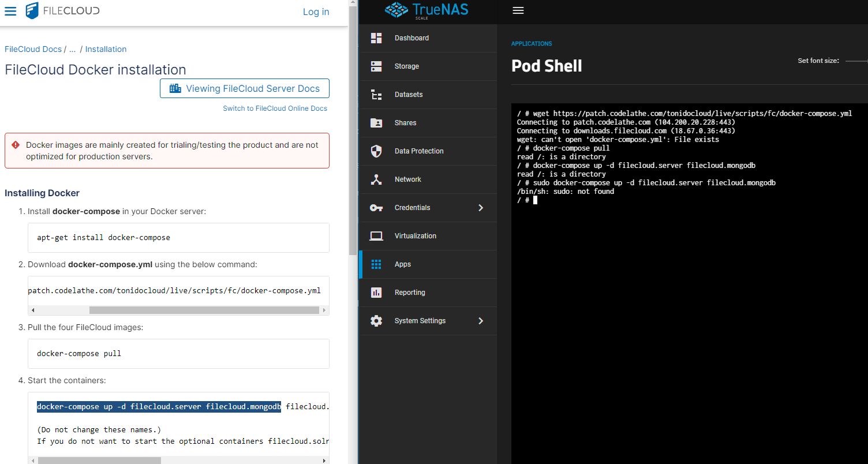Open the Virtualization menu item
The image size is (868, 464).
tap(428, 236)
